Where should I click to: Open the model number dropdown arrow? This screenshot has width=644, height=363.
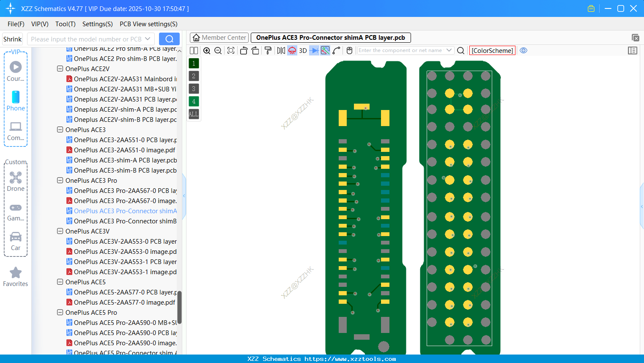pyautogui.click(x=148, y=39)
